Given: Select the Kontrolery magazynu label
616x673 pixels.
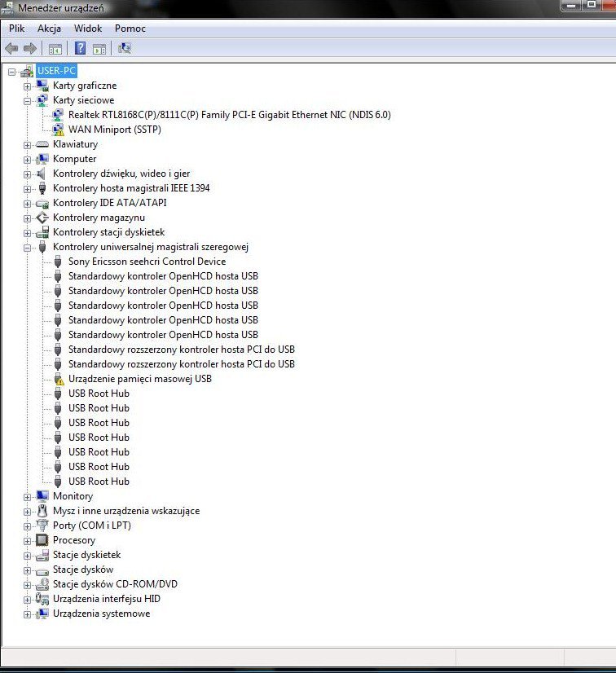Looking at the screenshot, I should [x=99, y=218].
